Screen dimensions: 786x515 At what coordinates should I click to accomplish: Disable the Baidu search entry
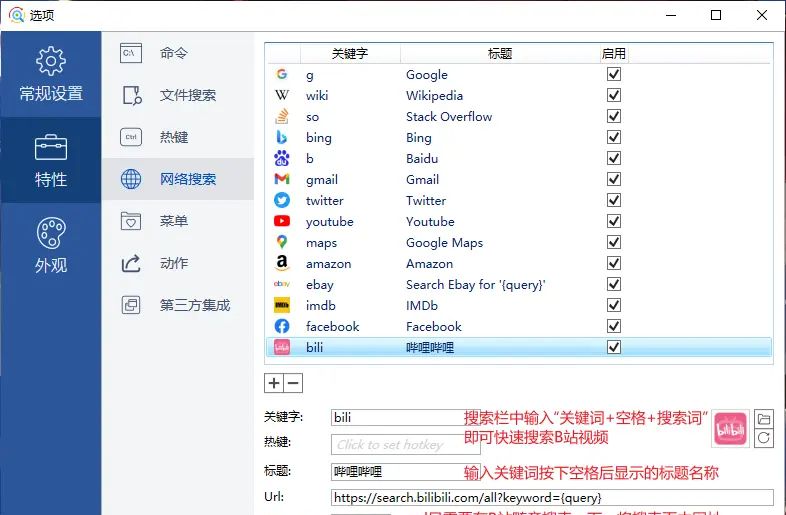click(614, 158)
